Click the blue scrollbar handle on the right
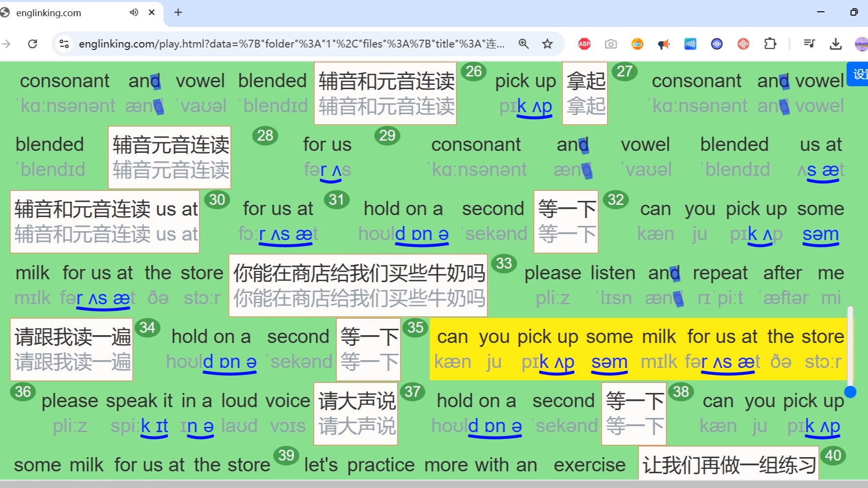This screenshot has width=868, height=488. point(850,391)
